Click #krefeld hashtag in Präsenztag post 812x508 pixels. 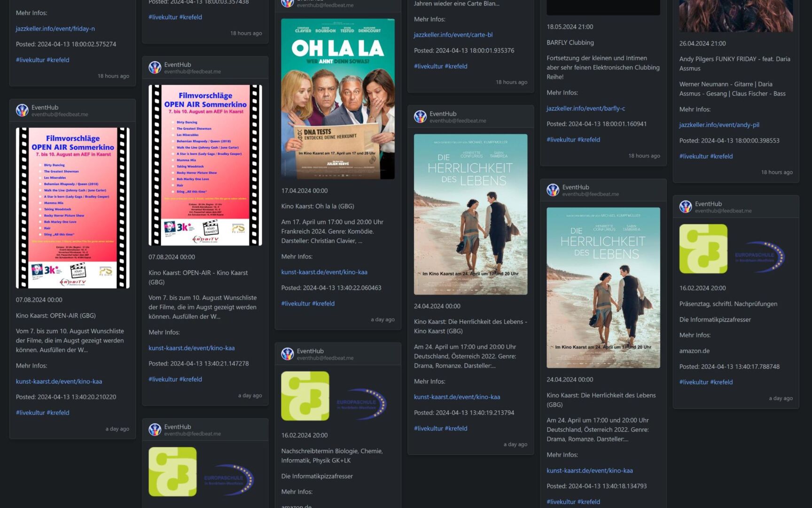(x=721, y=382)
